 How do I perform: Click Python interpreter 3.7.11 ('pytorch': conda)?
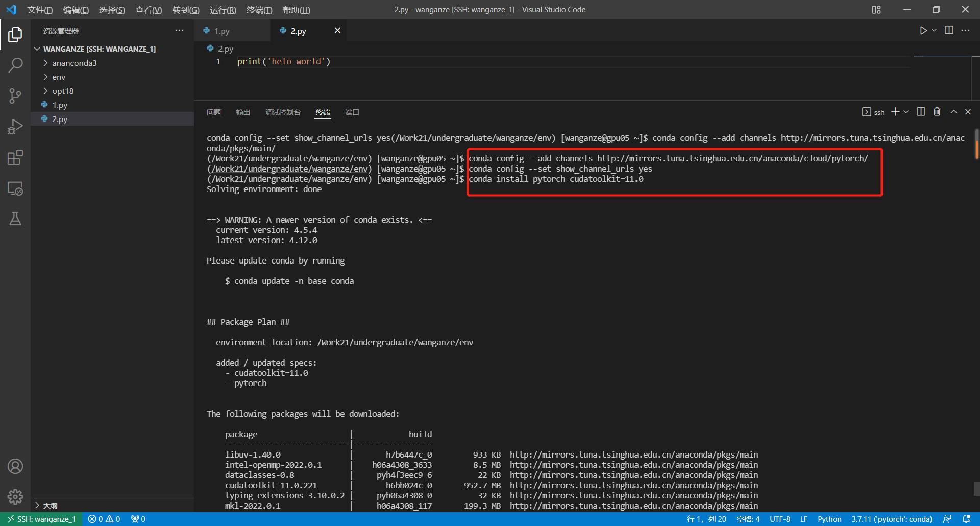[891, 519]
